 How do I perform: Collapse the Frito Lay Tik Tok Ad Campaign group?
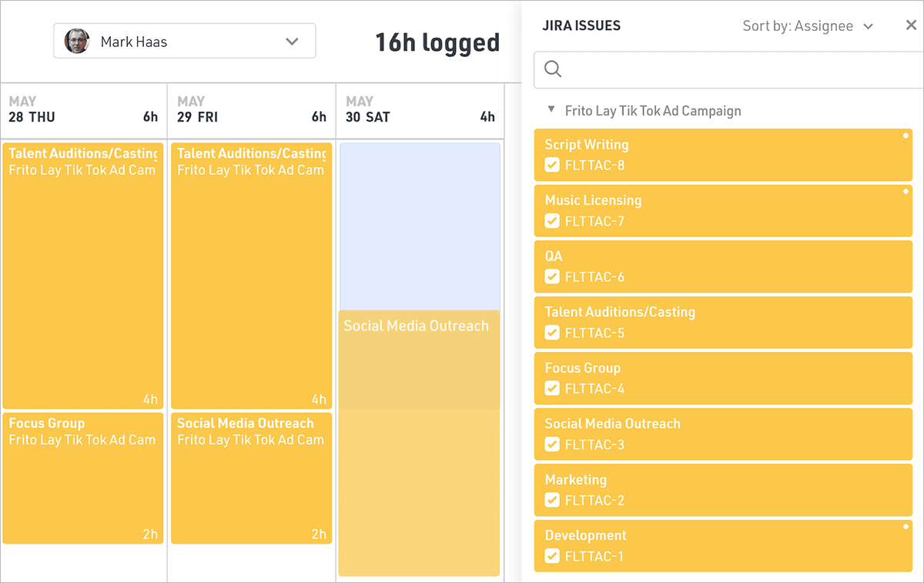click(x=551, y=110)
